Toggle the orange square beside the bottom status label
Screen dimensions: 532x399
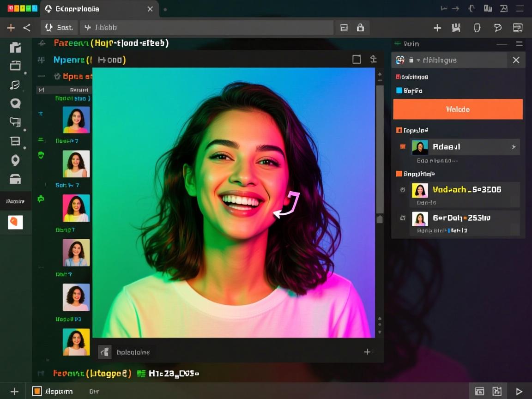pos(37,391)
